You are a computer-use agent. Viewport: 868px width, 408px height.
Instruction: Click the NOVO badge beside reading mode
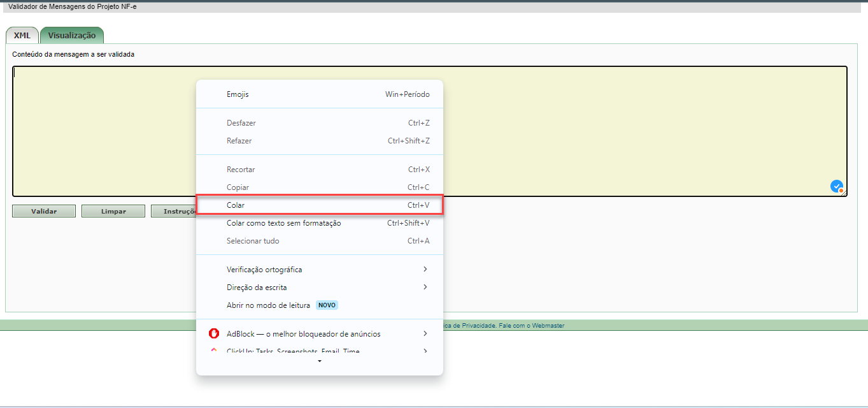(327, 305)
